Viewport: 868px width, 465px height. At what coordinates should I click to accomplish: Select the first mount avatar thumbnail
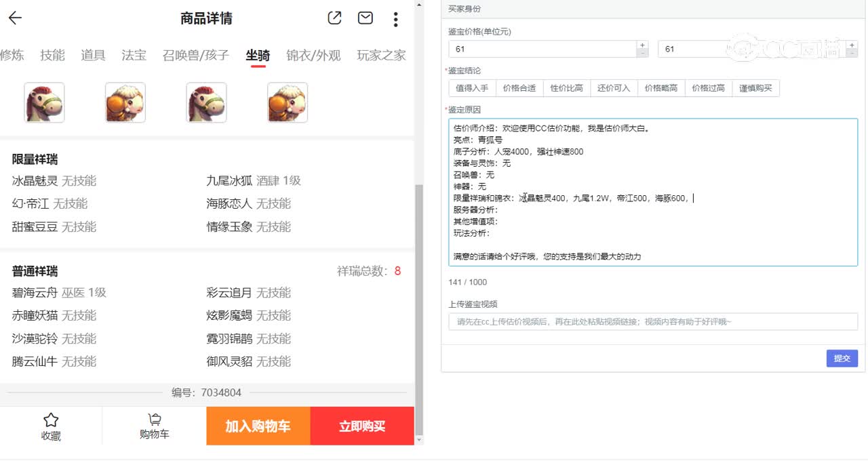(x=43, y=102)
